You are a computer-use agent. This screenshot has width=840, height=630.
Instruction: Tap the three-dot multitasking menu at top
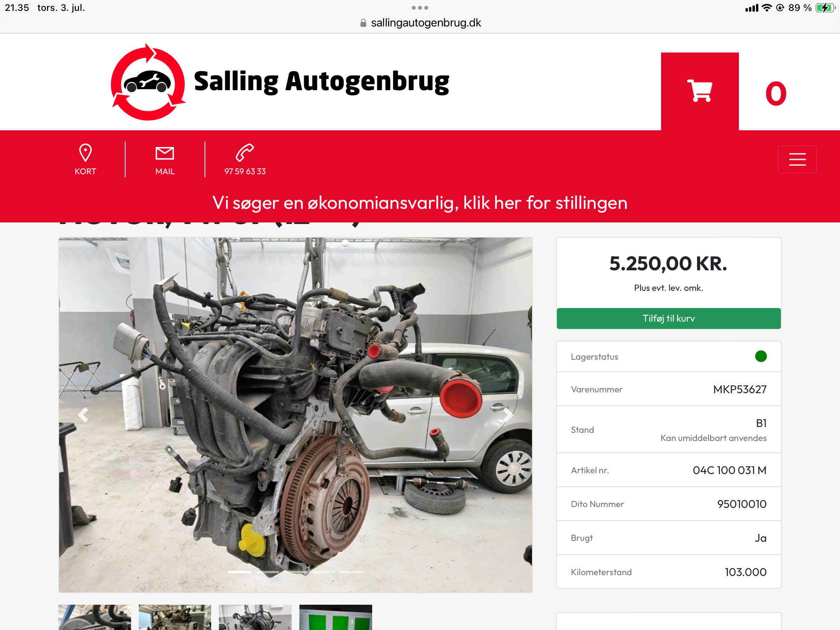[x=420, y=8]
